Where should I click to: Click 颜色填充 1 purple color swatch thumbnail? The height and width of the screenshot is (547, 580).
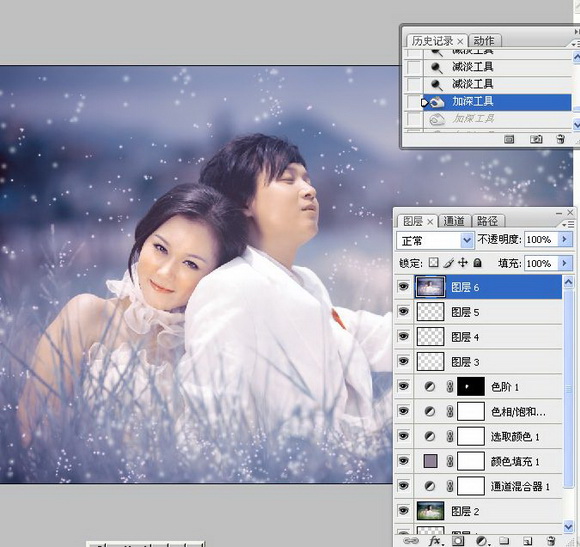click(x=430, y=461)
